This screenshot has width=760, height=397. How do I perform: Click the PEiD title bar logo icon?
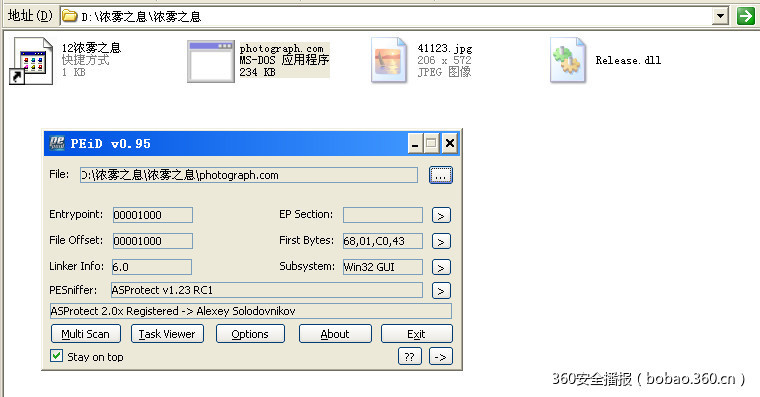(x=57, y=143)
